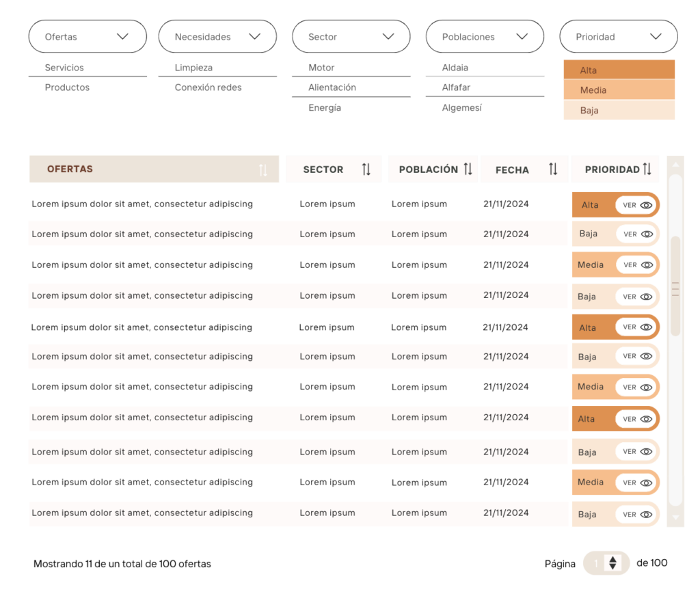The width and height of the screenshot is (700, 598).
Task: Click the eye icon on the ninth table row
Action: tap(646, 452)
